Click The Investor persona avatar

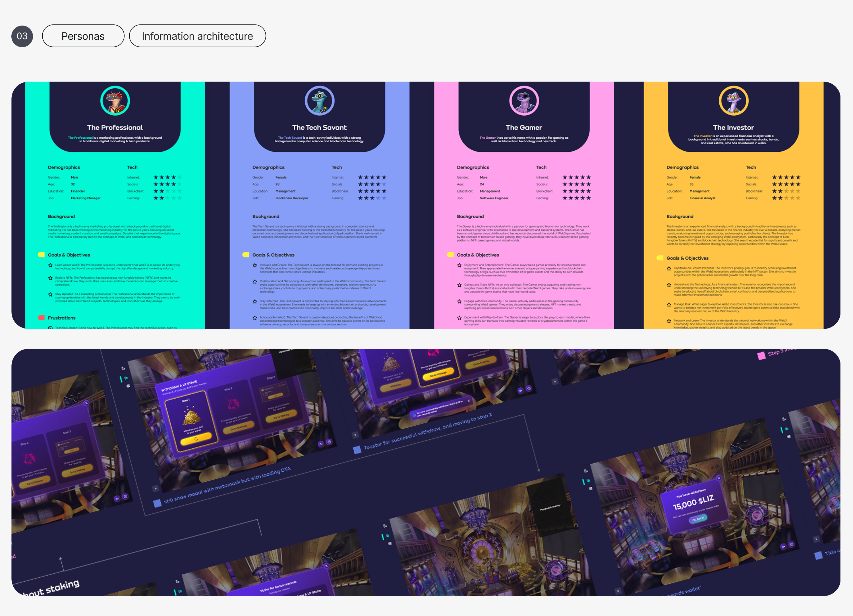click(733, 101)
